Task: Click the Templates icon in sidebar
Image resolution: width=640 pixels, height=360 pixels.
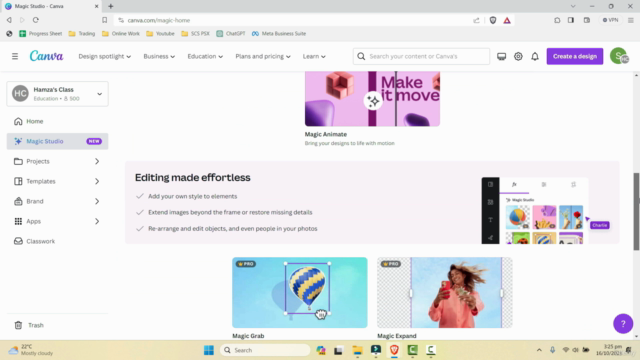Action: 18,181
